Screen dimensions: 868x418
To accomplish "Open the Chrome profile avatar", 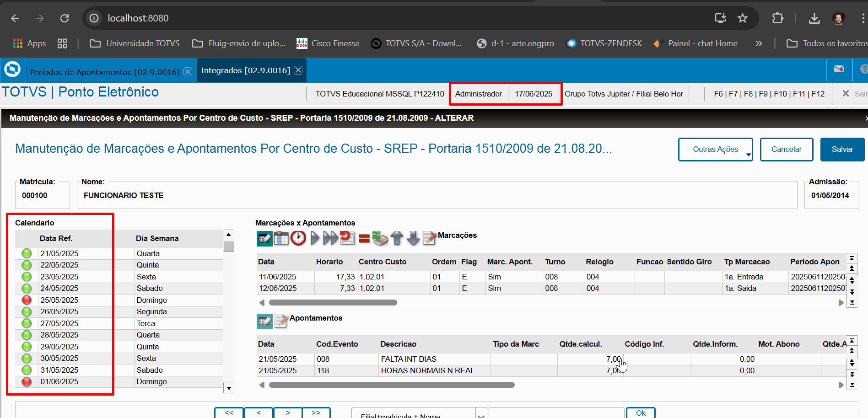I will 838,18.
